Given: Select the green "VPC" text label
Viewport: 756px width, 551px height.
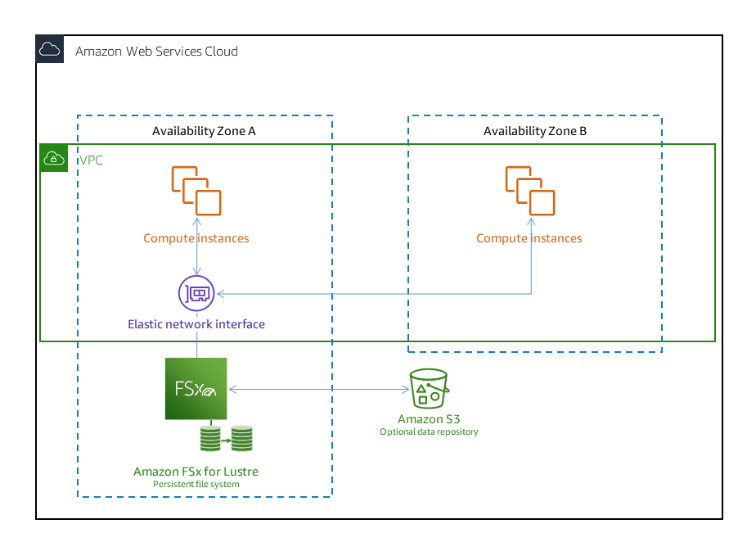Looking at the screenshot, I should click(91, 160).
